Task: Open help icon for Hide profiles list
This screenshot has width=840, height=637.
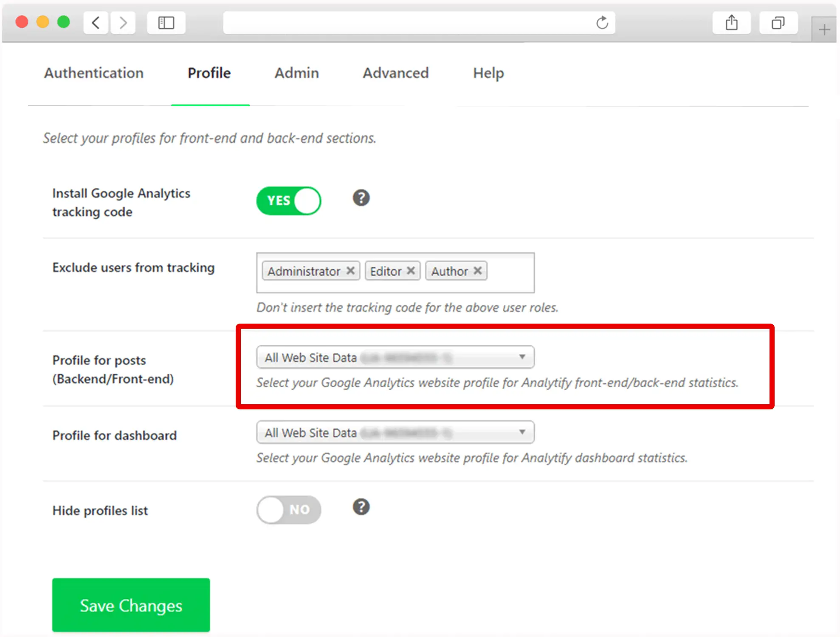Action: coord(361,507)
